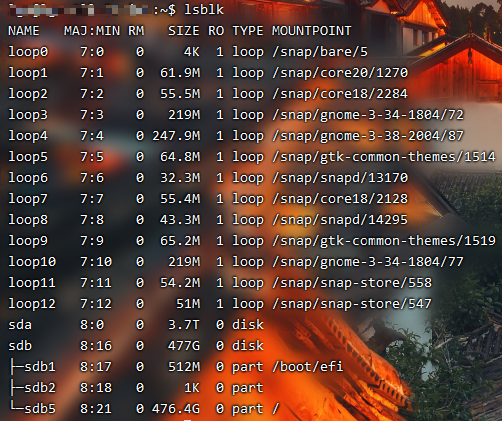Click the MAJ:MIN column header
502x421 pixels.
[92, 31]
